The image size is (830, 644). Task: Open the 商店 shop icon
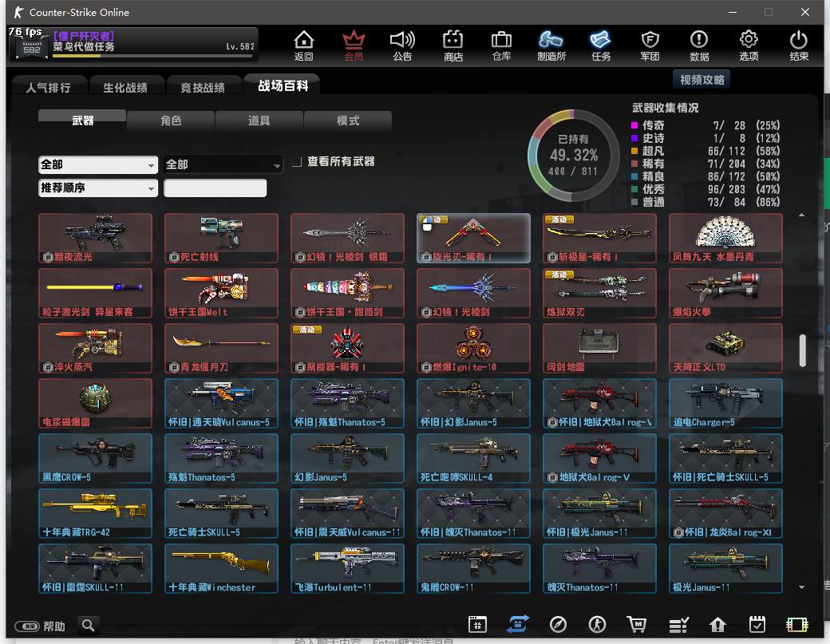coord(453,45)
